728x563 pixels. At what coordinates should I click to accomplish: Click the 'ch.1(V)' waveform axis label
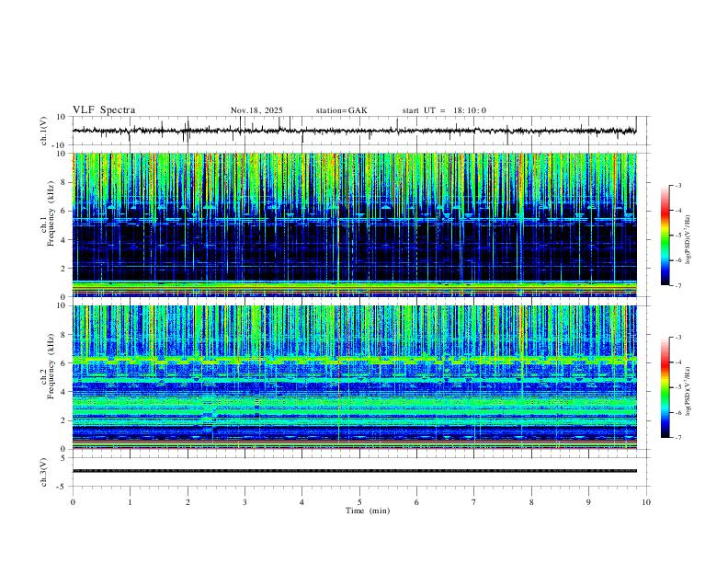(x=44, y=131)
